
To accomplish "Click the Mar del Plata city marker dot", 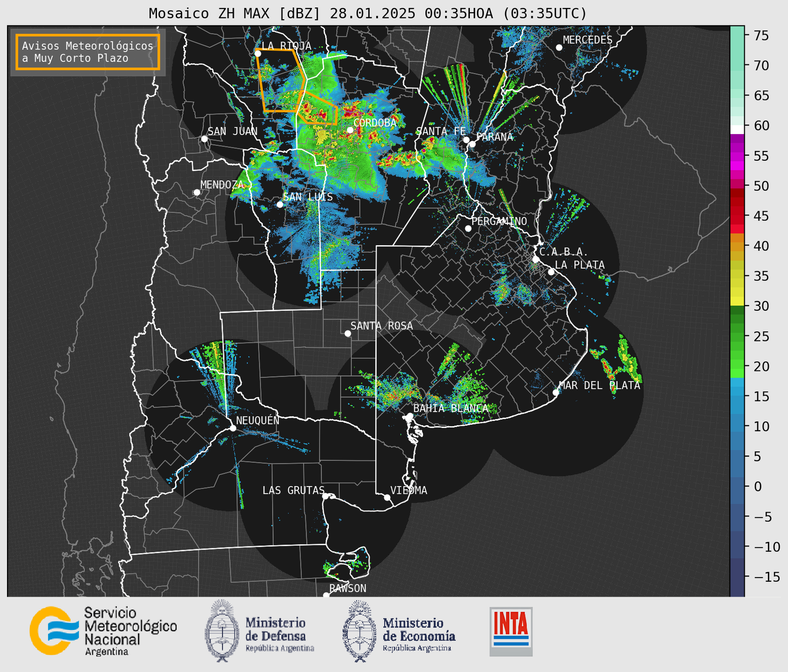I will (x=556, y=393).
